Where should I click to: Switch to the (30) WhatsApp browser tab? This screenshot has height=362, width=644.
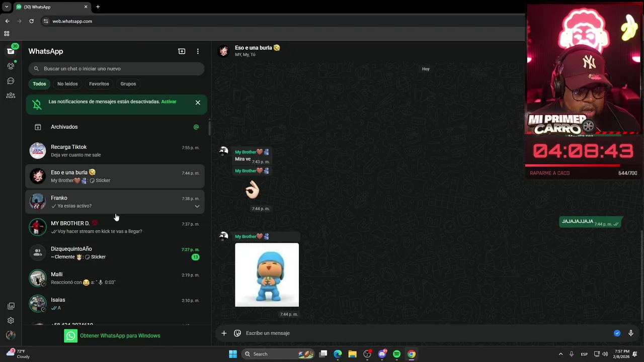52,7
